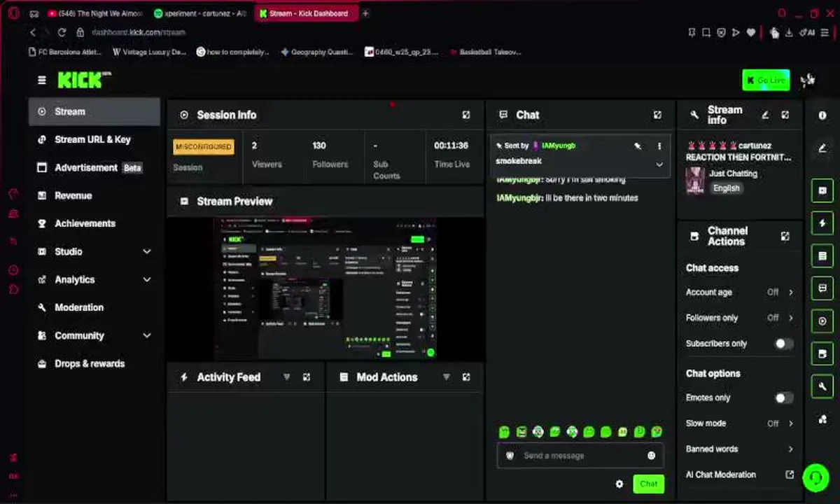This screenshot has height=504, width=840.
Task: Open the Geography Questi... bookmark
Action: click(x=317, y=52)
